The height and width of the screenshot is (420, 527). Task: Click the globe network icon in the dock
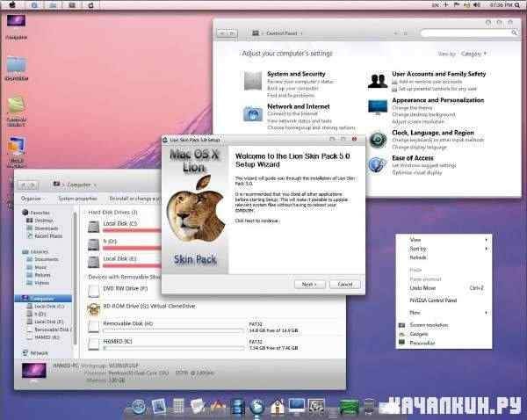point(138,407)
